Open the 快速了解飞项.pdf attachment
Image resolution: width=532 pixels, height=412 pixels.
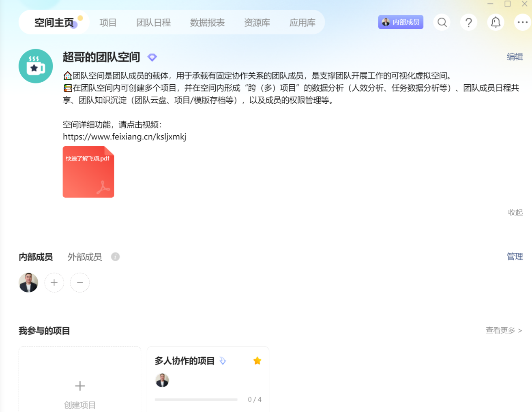(88, 172)
